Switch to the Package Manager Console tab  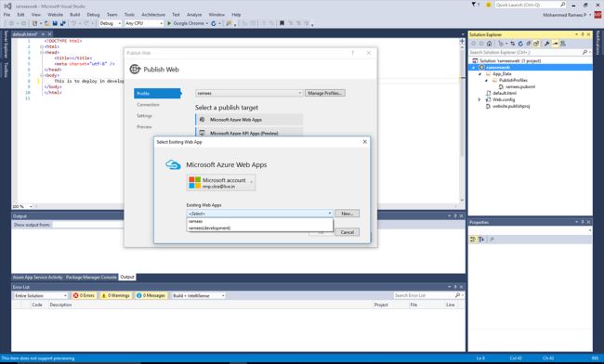click(91, 277)
